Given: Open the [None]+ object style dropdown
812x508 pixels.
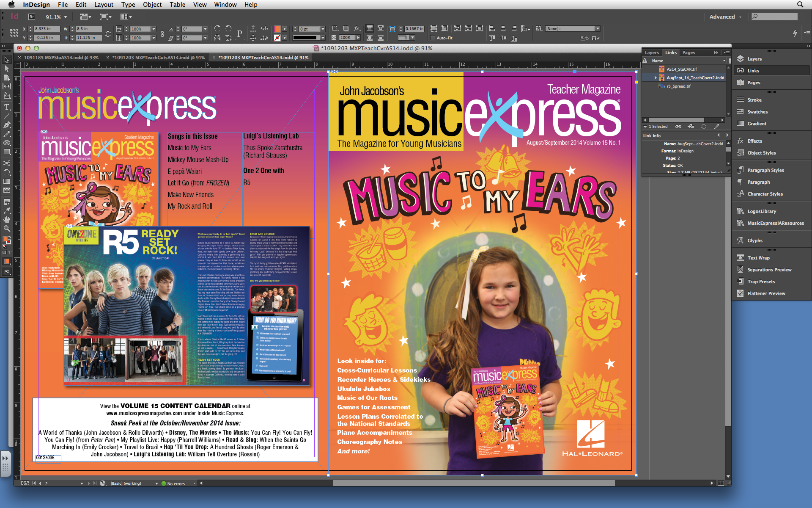Looking at the screenshot, I should pos(598,29).
